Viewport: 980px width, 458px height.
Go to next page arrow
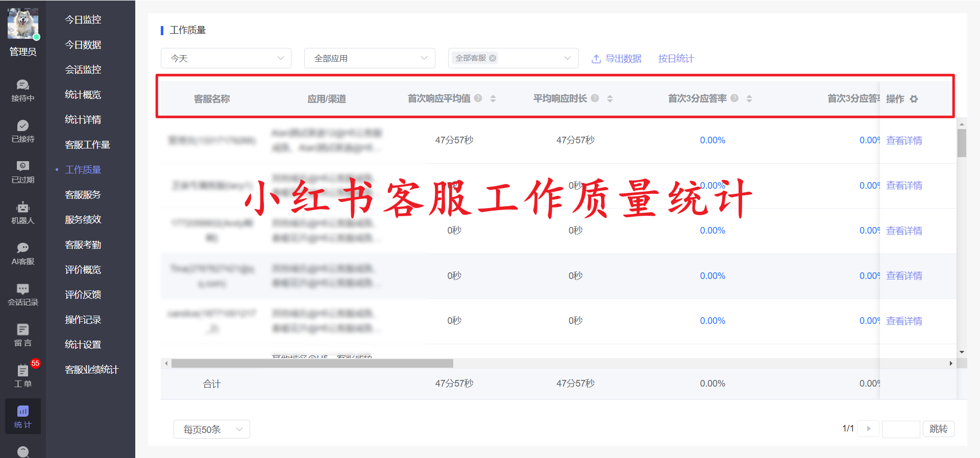[x=868, y=429]
